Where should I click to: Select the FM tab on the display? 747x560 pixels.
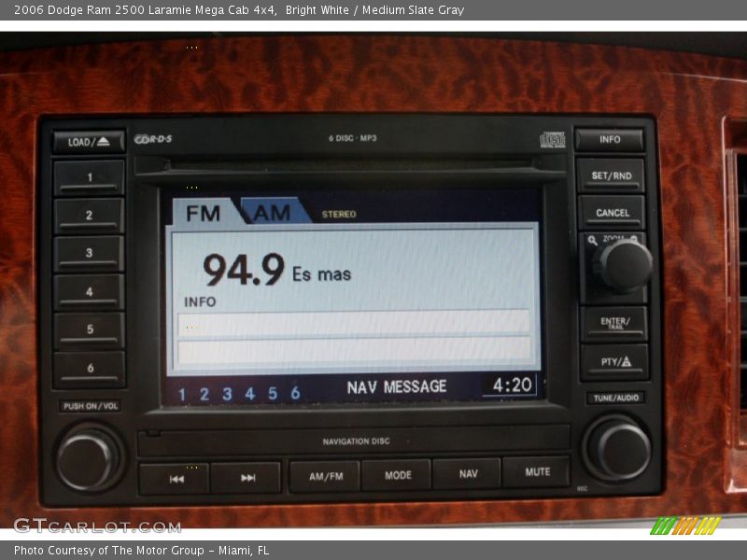(204, 214)
